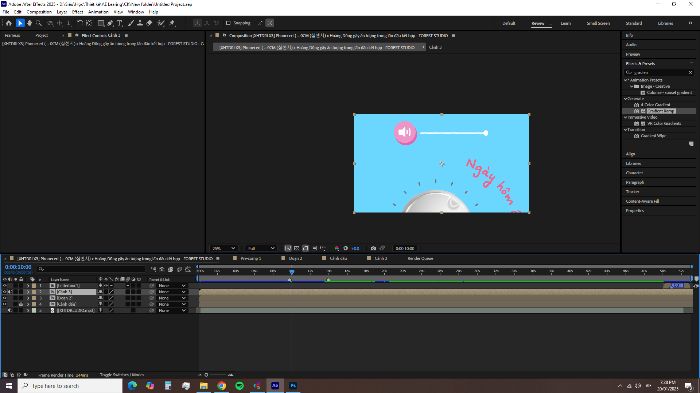Viewport: 700px width, 393px height.
Task: Select the Selection (arrow) tool
Action: tap(20, 23)
